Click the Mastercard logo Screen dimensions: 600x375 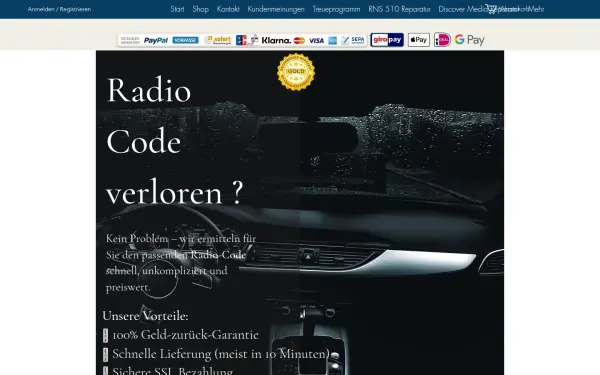(x=299, y=40)
